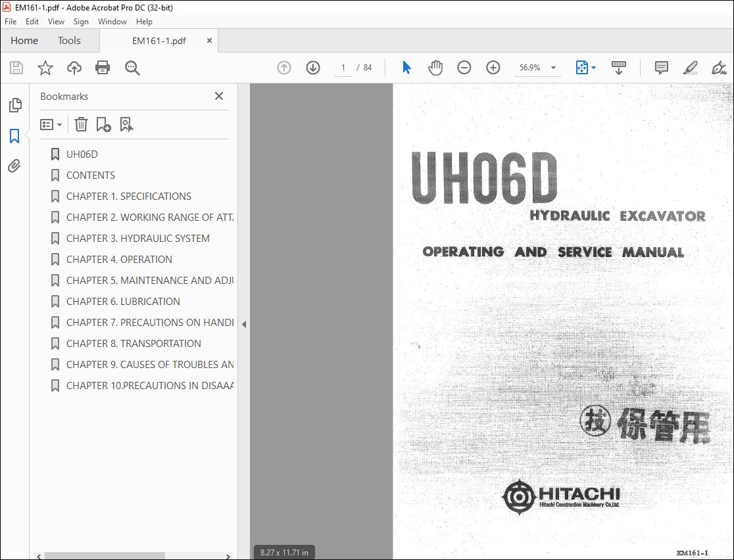Open zoom percentage dropdown
The width and height of the screenshot is (734, 560).
[553, 68]
